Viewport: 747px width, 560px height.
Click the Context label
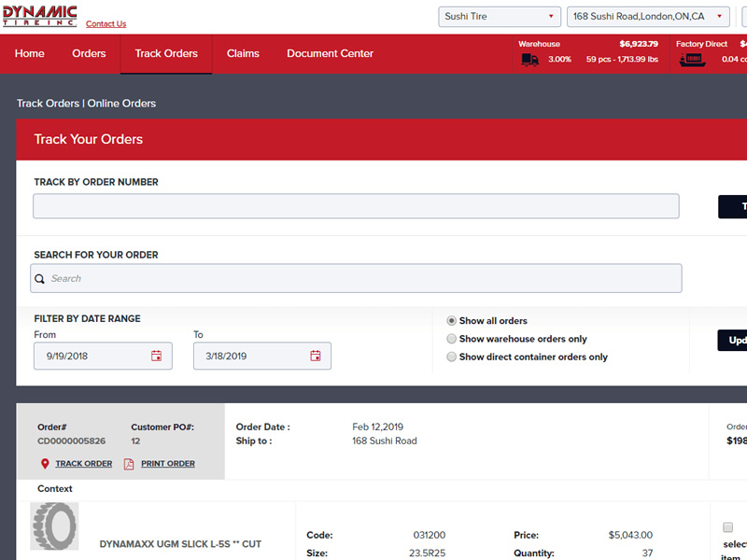(55, 488)
